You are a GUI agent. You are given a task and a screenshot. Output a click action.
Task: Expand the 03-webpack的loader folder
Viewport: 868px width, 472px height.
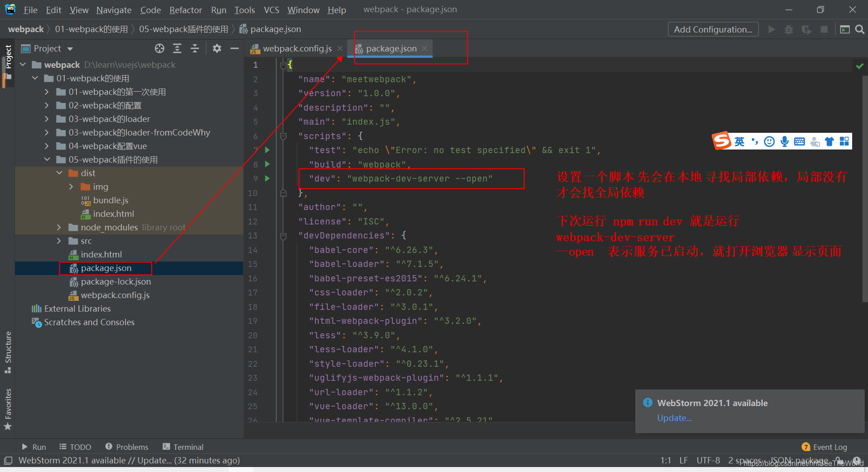coord(47,119)
